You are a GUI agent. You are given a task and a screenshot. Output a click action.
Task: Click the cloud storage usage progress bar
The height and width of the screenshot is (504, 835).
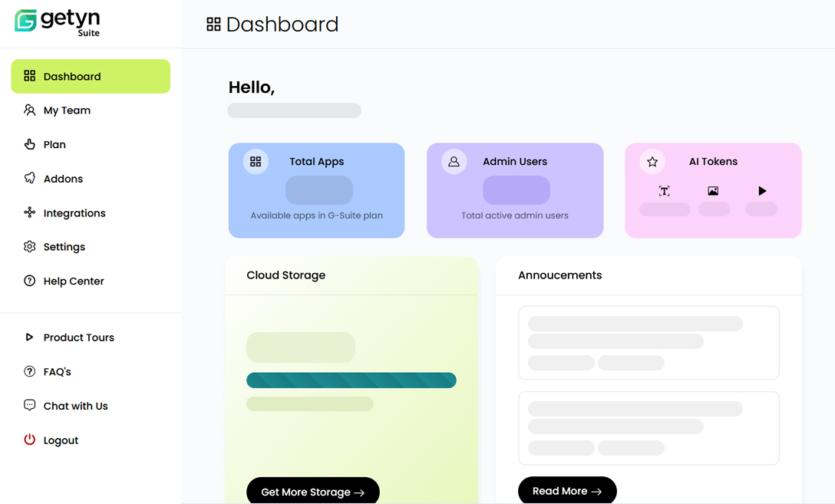tap(351, 380)
